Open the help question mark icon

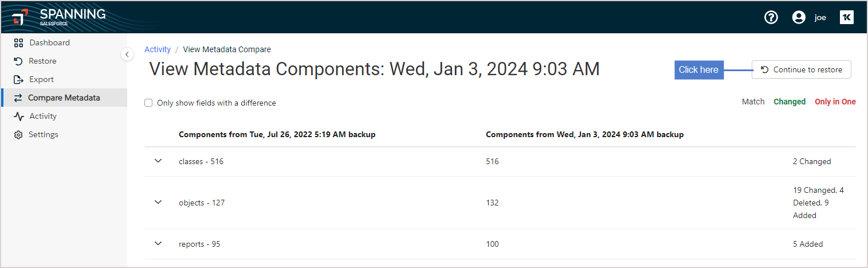(x=771, y=17)
